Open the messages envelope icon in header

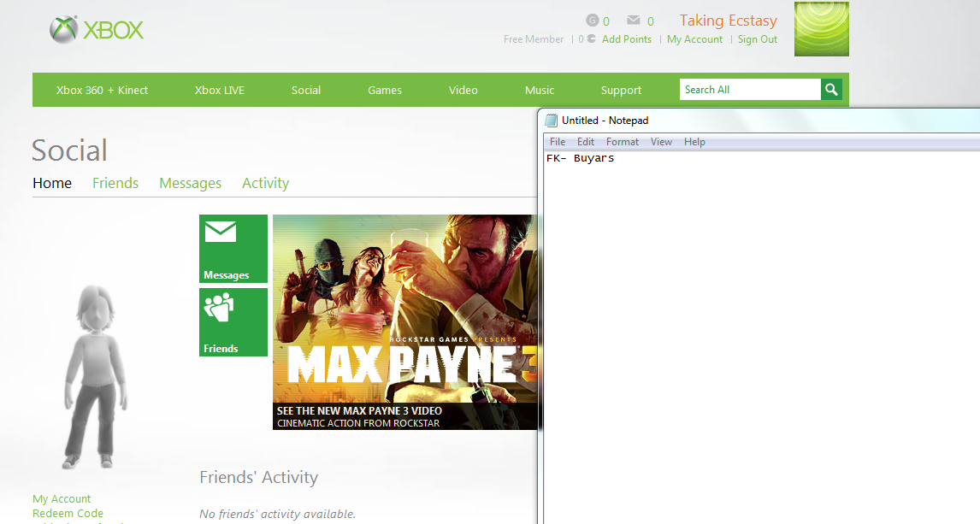click(x=633, y=20)
